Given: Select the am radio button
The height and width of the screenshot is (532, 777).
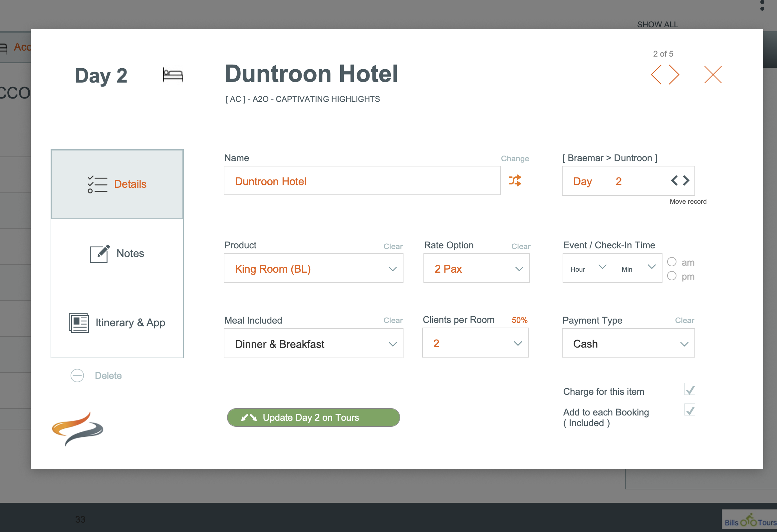Looking at the screenshot, I should tap(672, 262).
